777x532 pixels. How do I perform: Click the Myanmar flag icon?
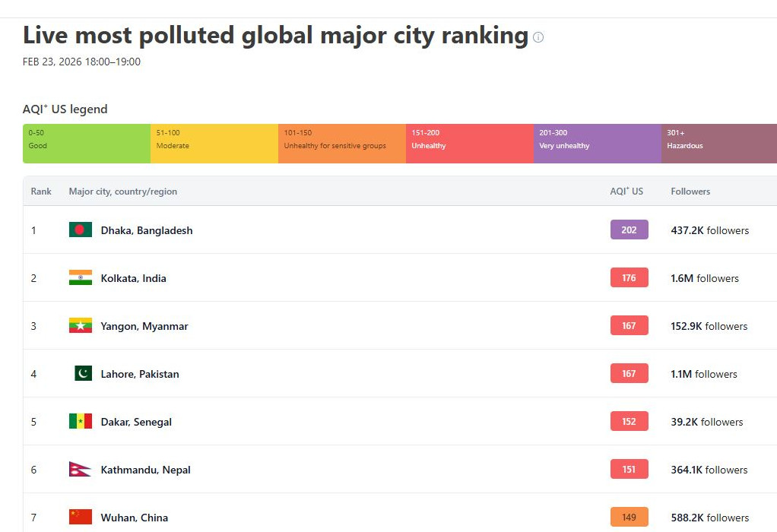[81, 326]
